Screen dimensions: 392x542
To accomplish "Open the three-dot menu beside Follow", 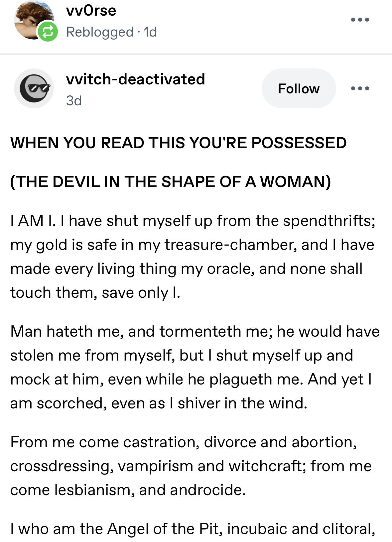I will [x=360, y=88].
